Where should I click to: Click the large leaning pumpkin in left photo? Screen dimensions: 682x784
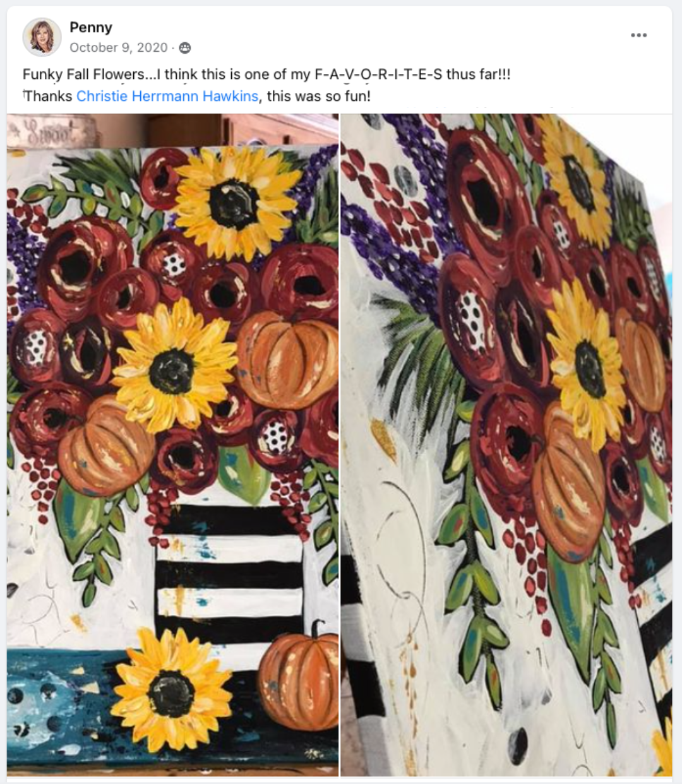pos(106,446)
